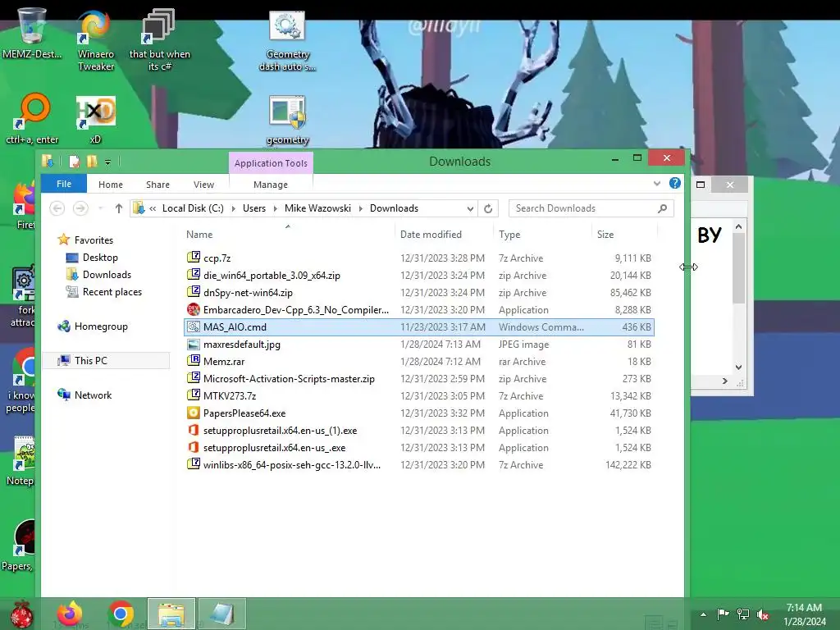The width and height of the screenshot is (840, 630).
Task: Select Homegroup in navigation pane
Action: (101, 326)
